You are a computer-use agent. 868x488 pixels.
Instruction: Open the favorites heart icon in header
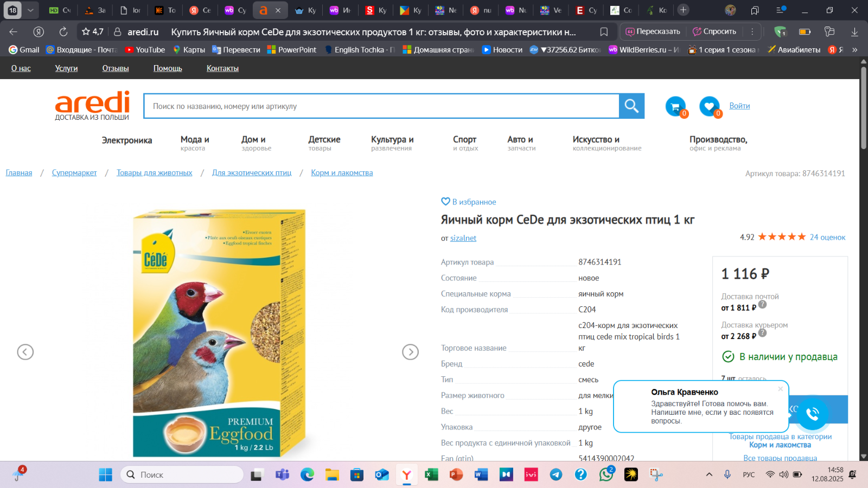coord(709,106)
